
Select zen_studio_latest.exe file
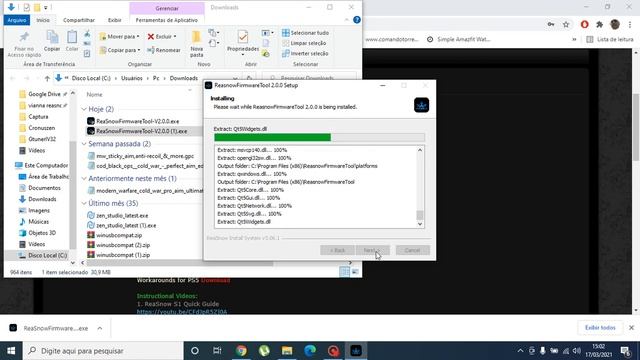click(122, 216)
